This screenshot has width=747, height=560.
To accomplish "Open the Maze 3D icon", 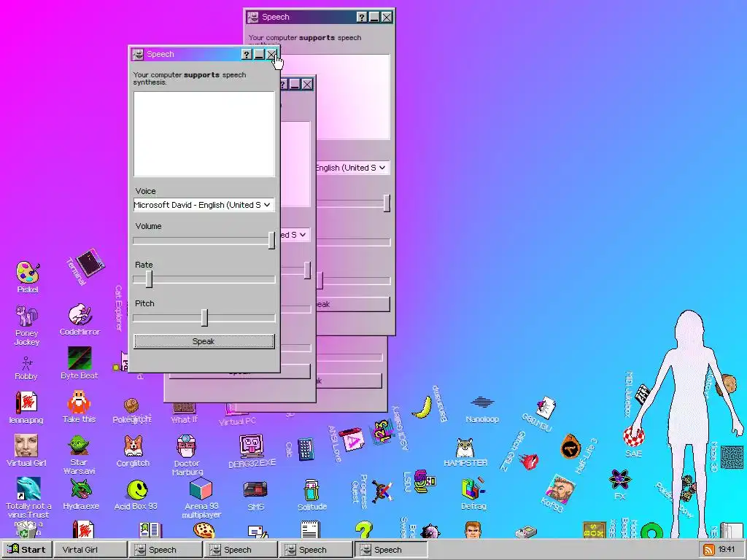I will (x=732, y=456).
